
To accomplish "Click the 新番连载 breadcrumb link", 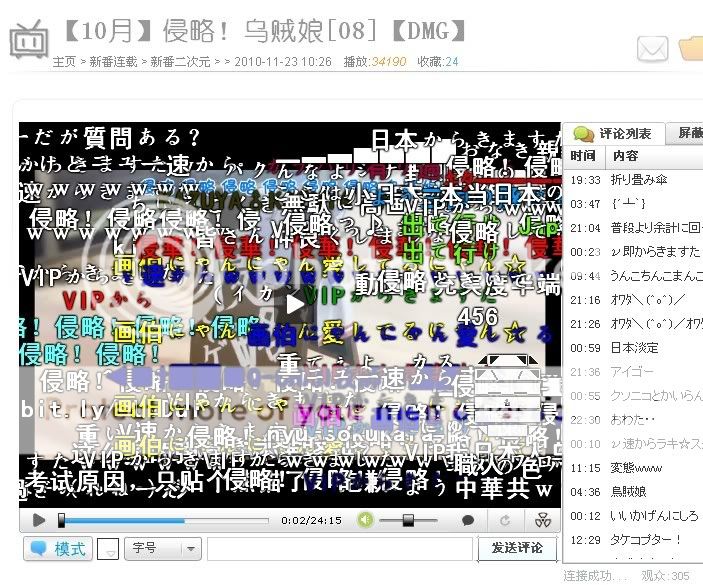I will 113,62.
